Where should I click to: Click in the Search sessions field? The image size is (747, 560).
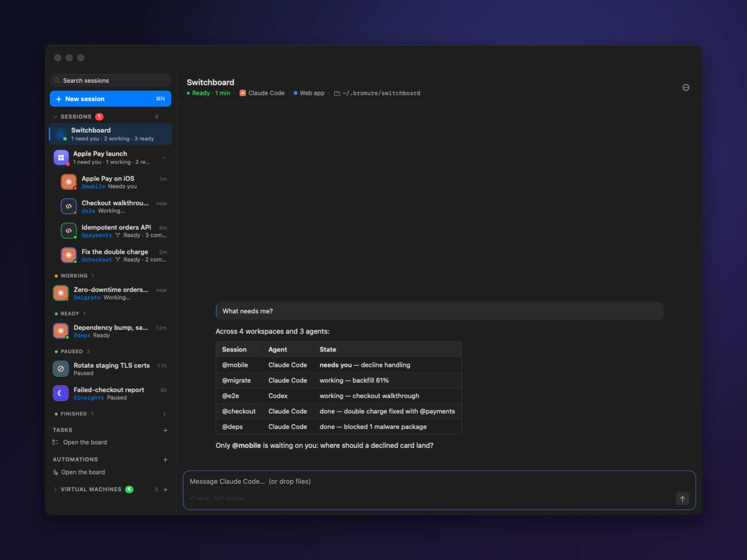tap(110, 80)
